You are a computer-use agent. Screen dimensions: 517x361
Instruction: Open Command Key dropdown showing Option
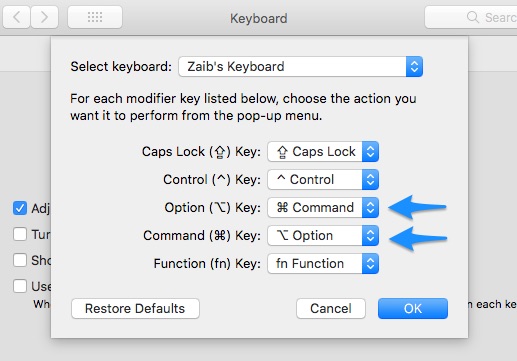[323, 236]
